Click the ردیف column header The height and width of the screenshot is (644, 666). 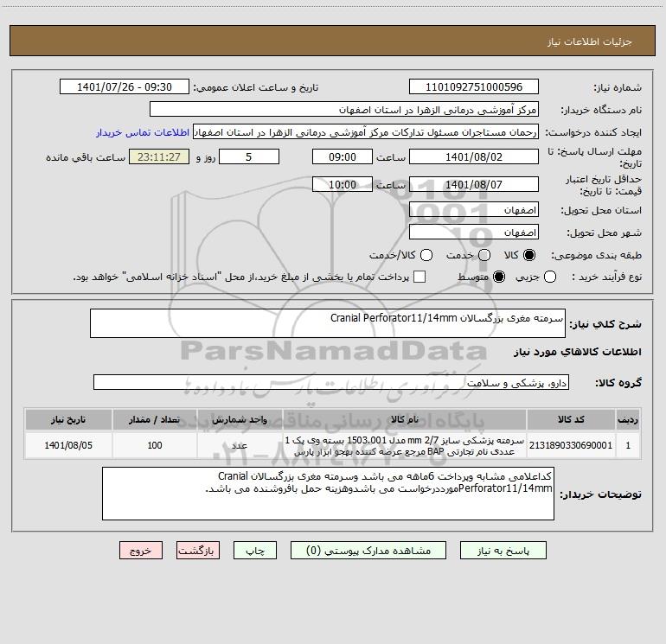click(628, 419)
